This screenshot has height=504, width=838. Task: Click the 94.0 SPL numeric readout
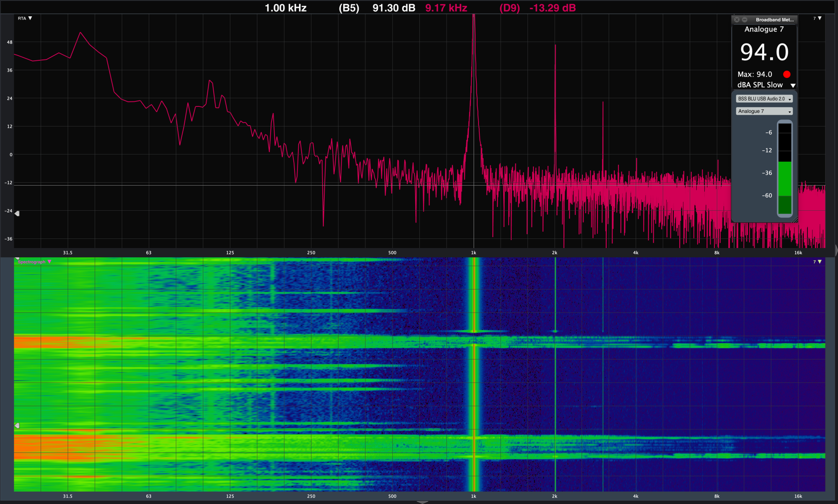[x=764, y=52]
